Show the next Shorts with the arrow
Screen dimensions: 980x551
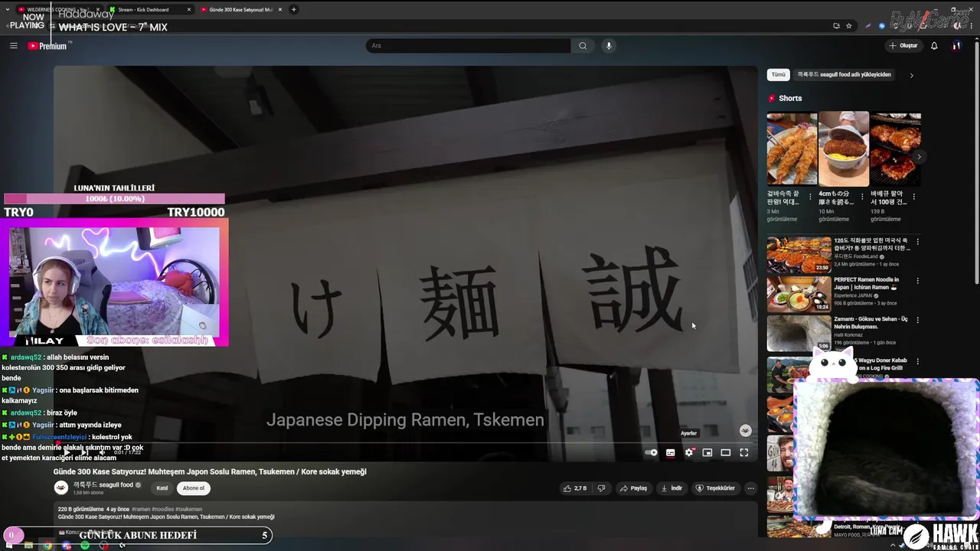(x=919, y=157)
